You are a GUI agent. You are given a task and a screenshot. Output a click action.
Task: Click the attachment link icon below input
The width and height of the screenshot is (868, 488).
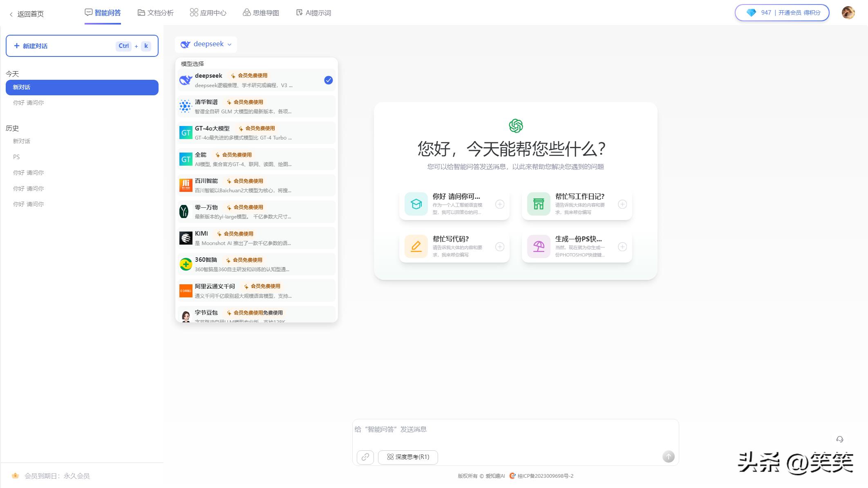click(x=365, y=457)
